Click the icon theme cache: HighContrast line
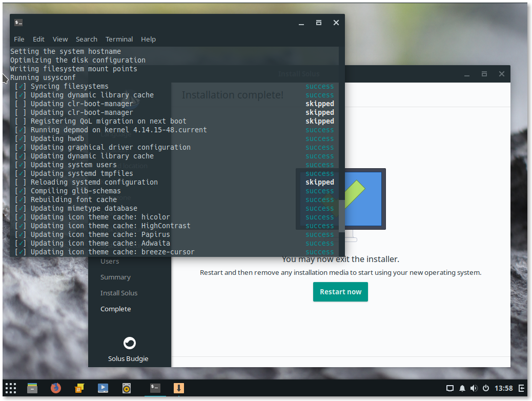Screen dimensions: 532x401 [111, 226]
